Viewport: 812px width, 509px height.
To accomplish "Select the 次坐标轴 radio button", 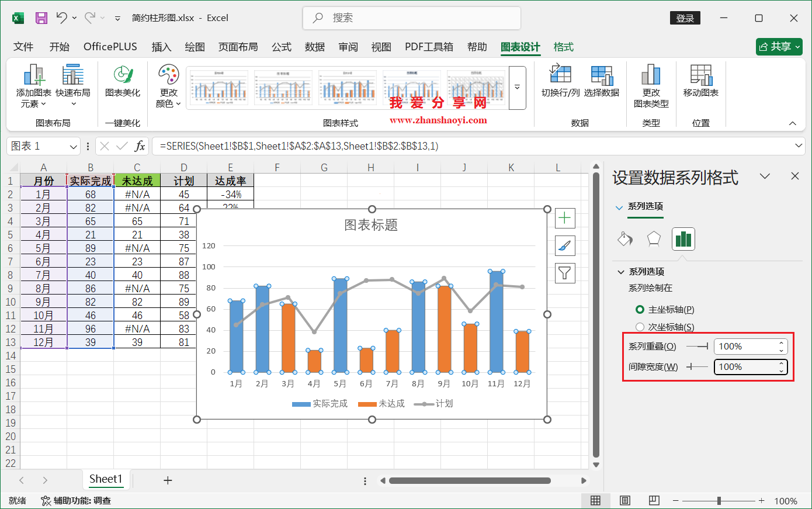I will [640, 327].
